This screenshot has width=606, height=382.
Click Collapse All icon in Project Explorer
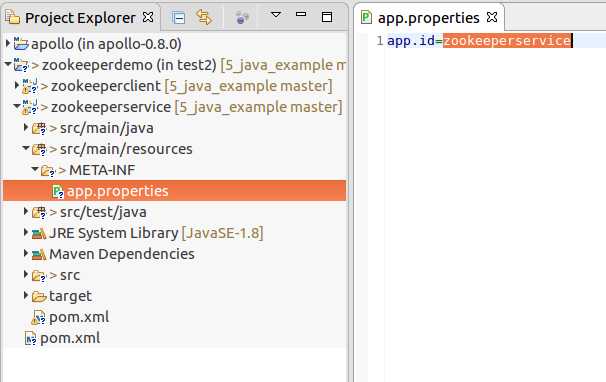point(178,18)
